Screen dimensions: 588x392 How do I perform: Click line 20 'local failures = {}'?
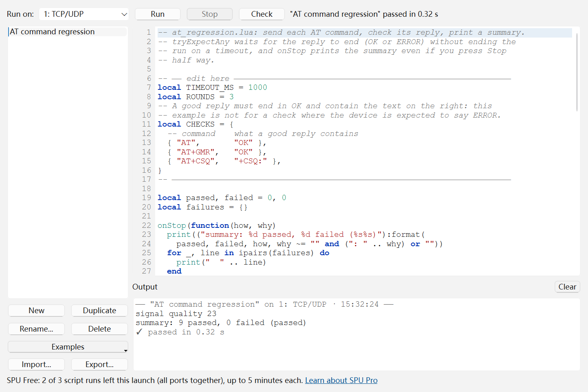coord(203,207)
